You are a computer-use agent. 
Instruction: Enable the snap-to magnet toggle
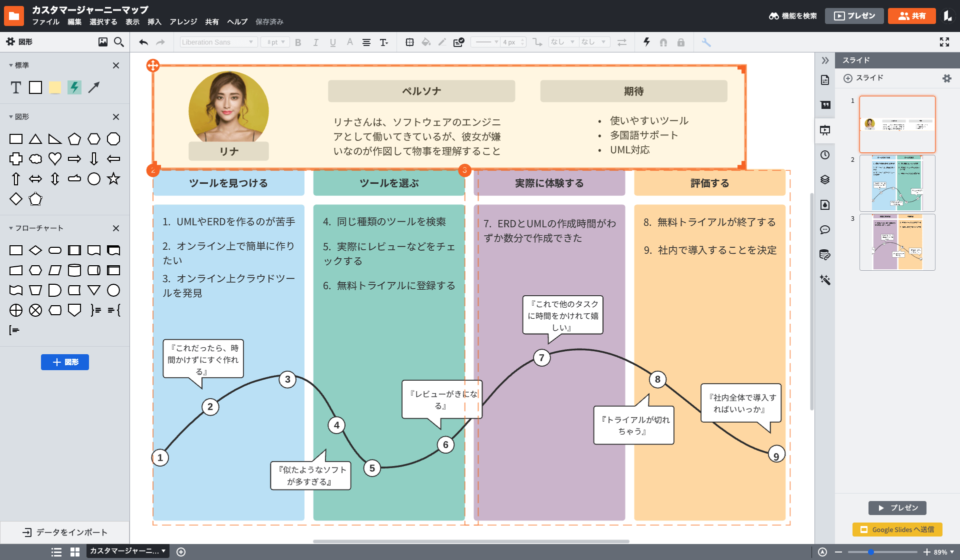[x=663, y=42]
